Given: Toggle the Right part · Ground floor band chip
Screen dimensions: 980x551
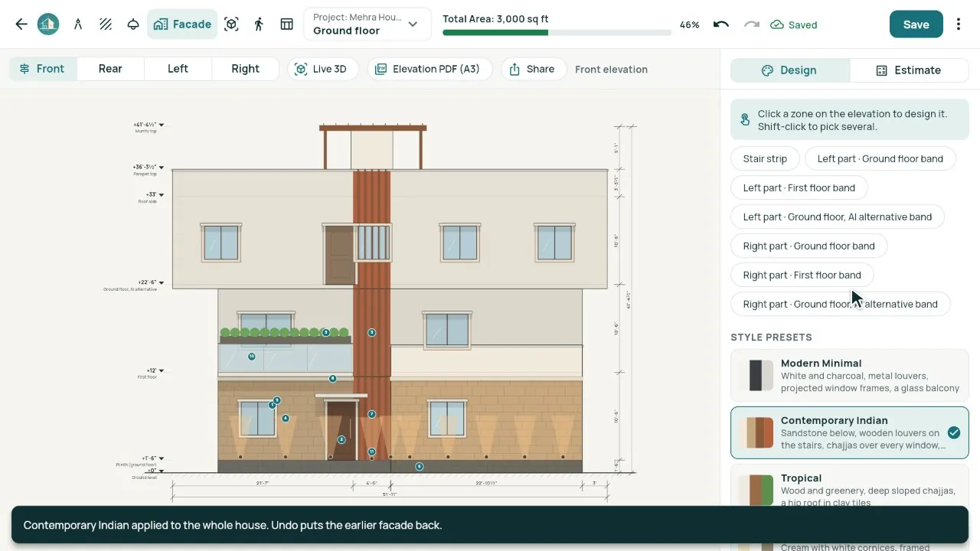Looking at the screenshot, I should pos(808,246).
